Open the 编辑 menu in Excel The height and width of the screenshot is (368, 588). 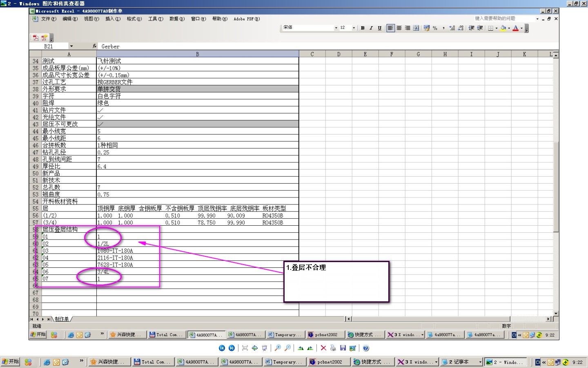70,19
